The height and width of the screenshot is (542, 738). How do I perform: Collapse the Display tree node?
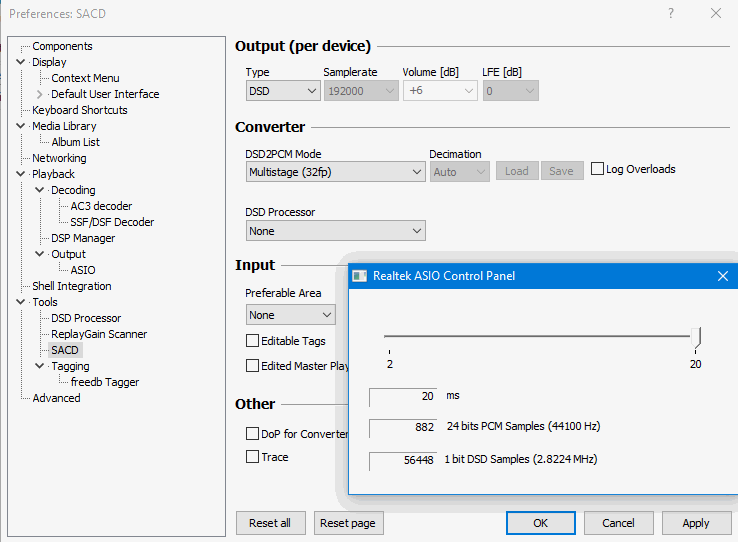pyautogui.click(x=20, y=62)
